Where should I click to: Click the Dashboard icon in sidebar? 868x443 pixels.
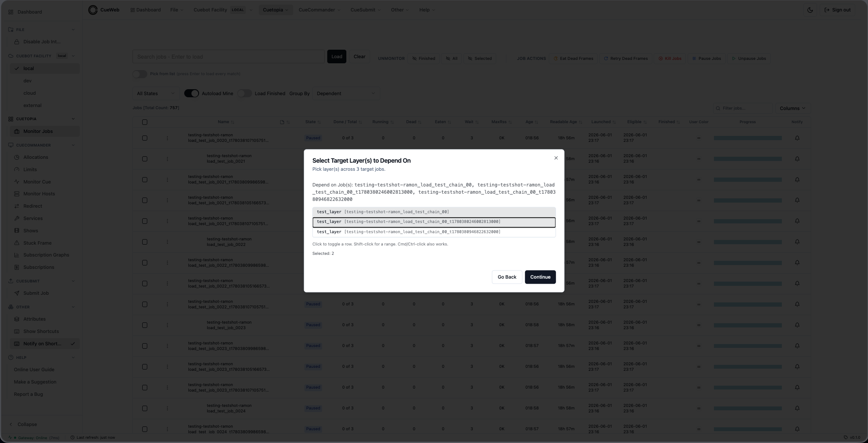tap(11, 12)
